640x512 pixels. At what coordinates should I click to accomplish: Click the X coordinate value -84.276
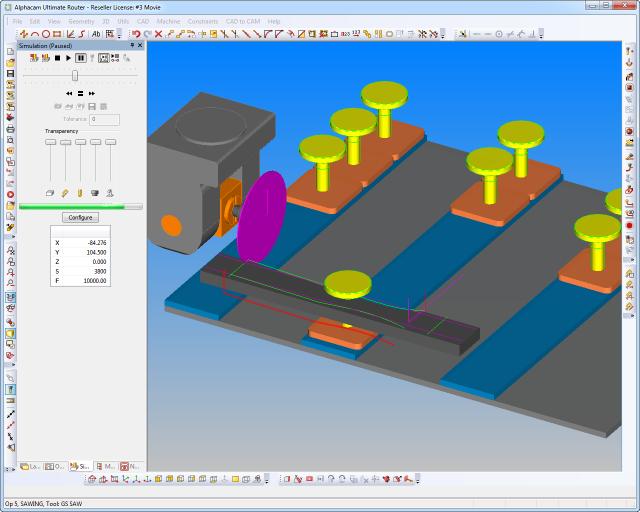click(x=97, y=243)
